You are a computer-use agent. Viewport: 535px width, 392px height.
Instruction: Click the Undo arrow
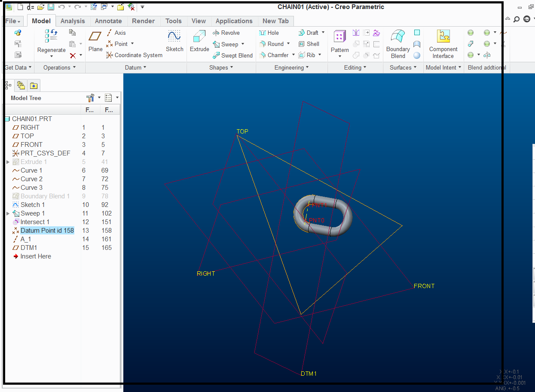pyautogui.click(x=61, y=7)
